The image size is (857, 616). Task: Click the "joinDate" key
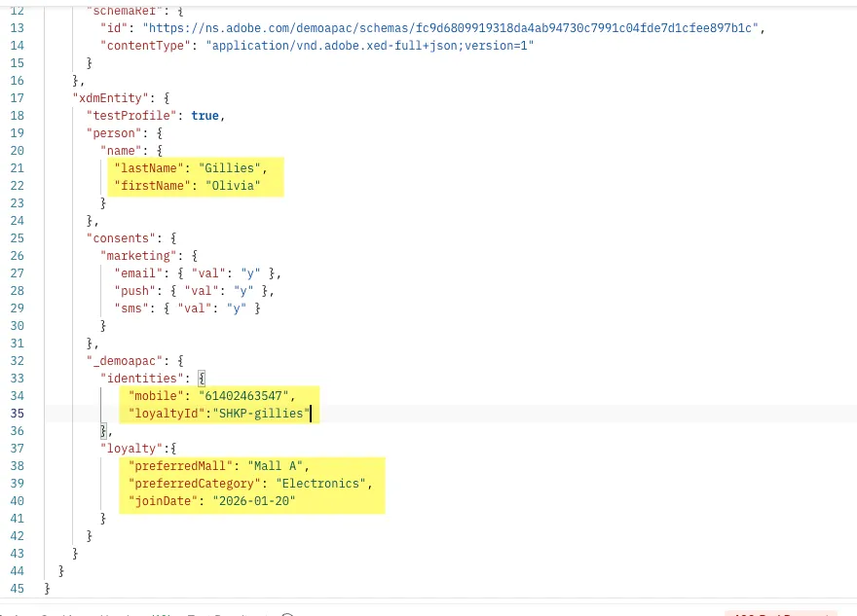tap(163, 501)
